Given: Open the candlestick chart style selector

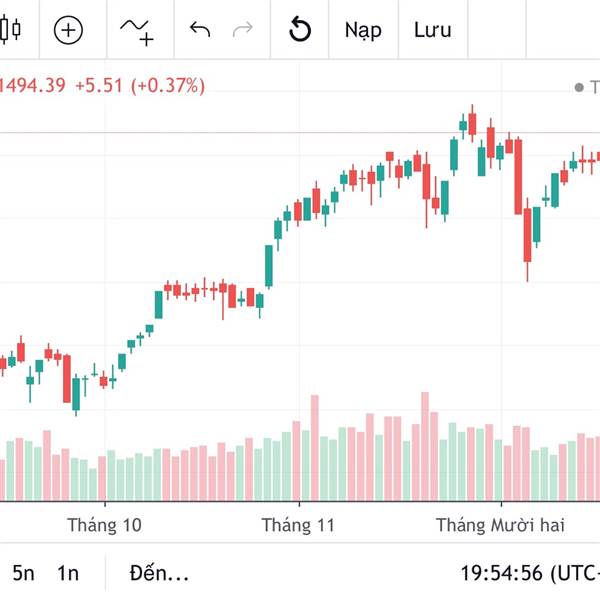Looking at the screenshot, I should 11,30.
